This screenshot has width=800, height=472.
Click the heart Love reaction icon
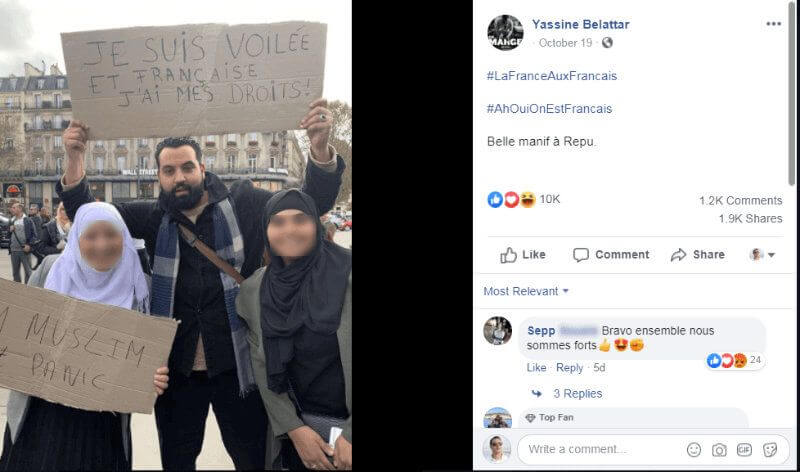click(x=511, y=200)
